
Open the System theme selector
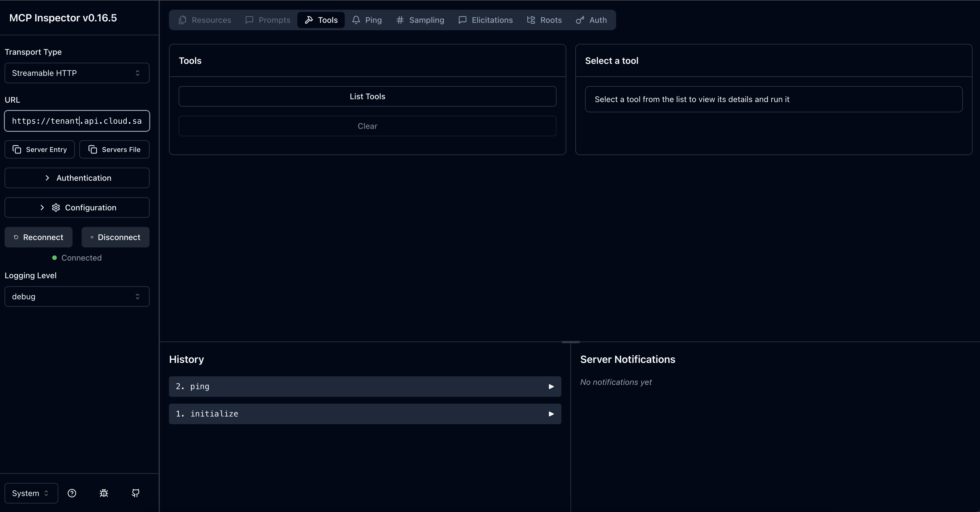31,493
